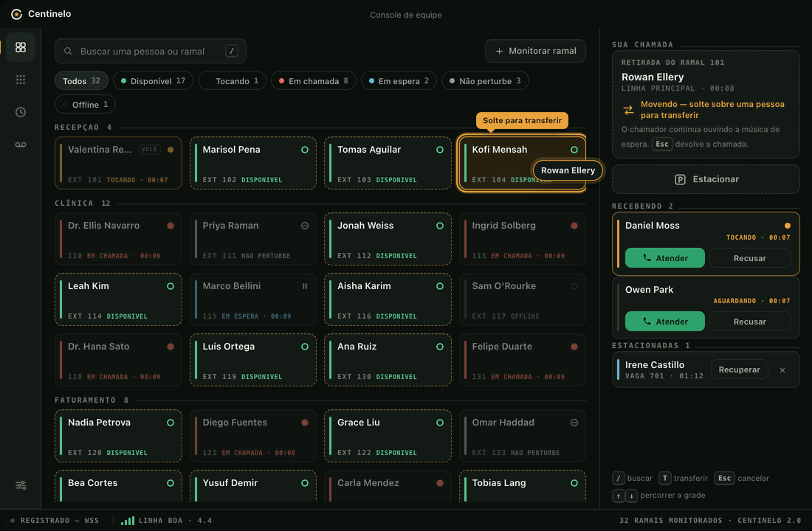812x531 pixels.
Task: Click the hold pause icon on Marco Bellini
Action: point(305,286)
